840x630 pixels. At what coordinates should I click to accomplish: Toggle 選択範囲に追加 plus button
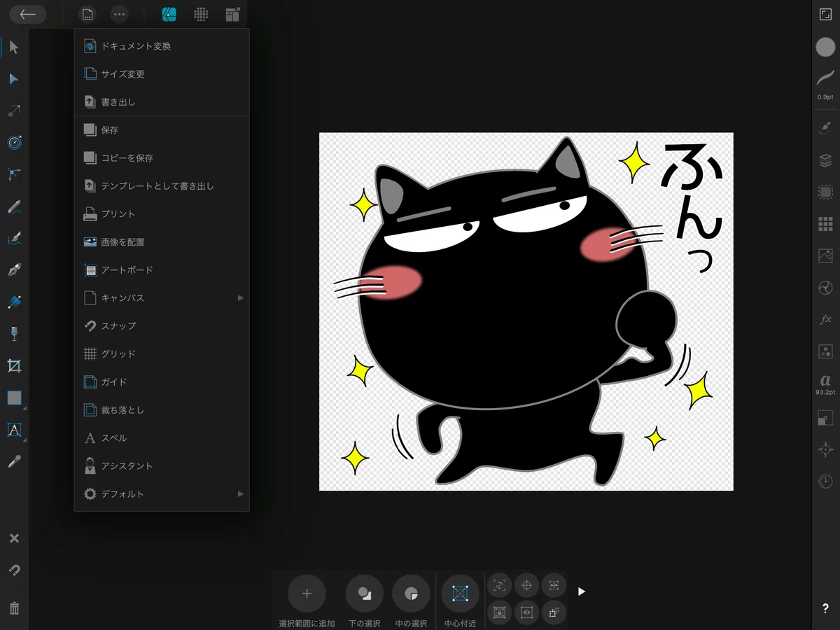[x=307, y=594]
